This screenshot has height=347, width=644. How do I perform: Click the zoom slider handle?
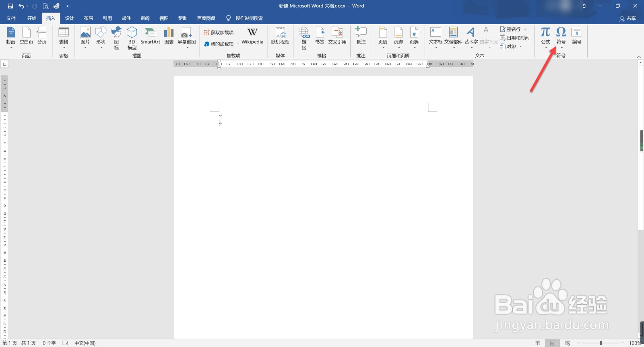tap(601, 343)
